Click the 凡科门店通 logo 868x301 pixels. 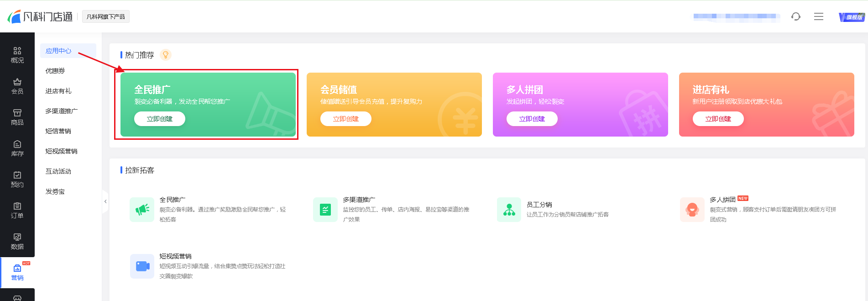40,17
